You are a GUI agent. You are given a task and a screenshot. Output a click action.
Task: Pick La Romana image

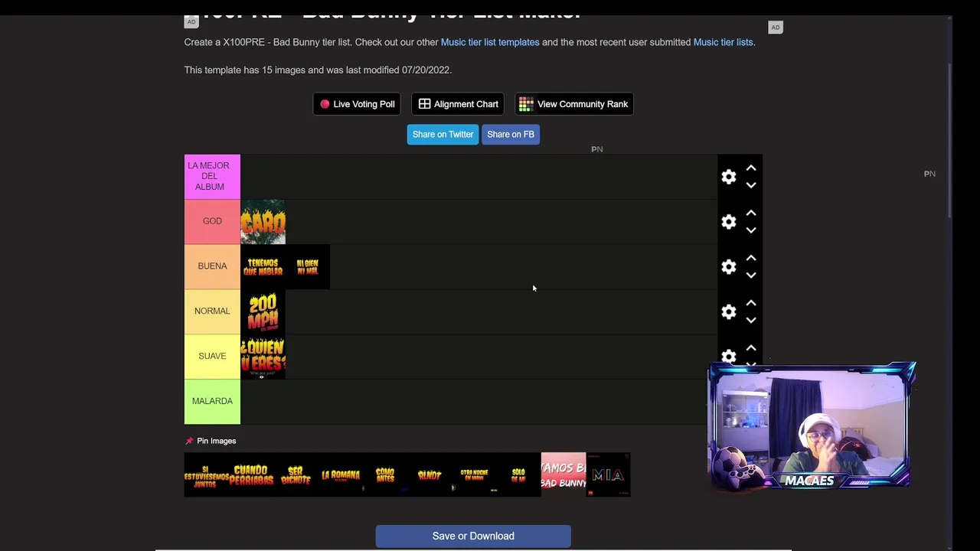340,475
